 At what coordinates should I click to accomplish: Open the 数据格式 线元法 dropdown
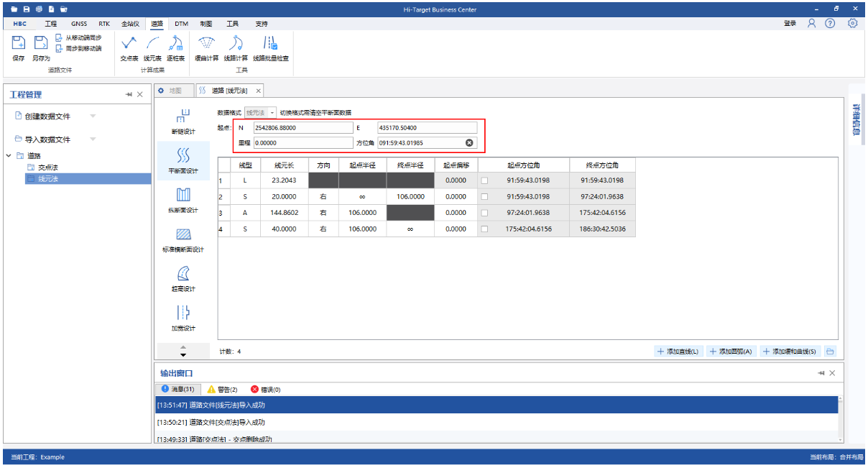[260, 113]
